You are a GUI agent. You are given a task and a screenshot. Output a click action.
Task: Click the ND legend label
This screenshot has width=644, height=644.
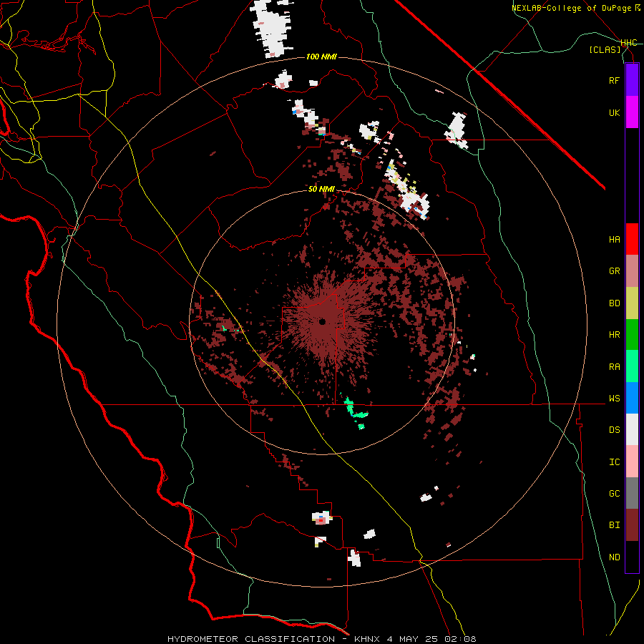[x=614, y=557]
